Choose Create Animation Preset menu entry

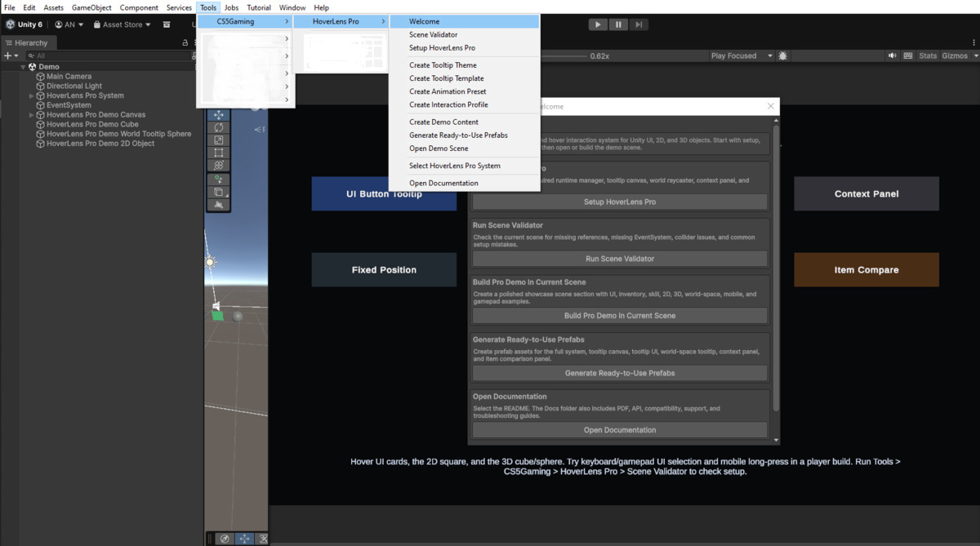(x=464, y=91)
